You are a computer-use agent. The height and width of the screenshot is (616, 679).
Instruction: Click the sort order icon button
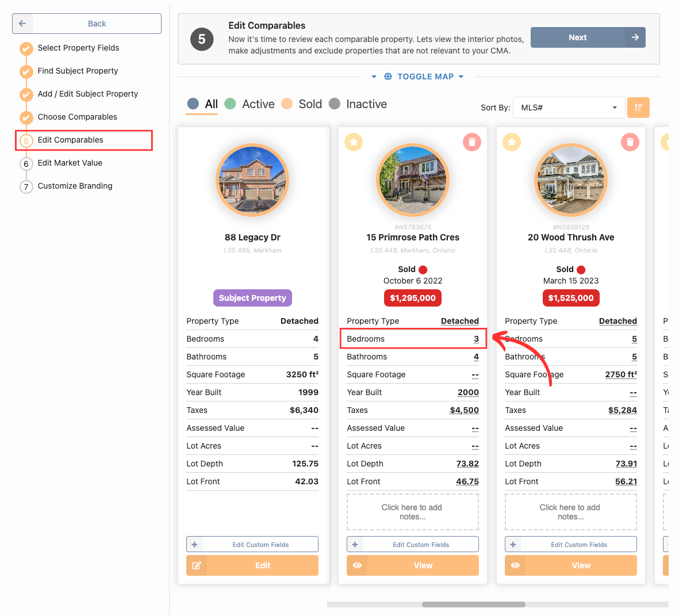pos(638,108)
